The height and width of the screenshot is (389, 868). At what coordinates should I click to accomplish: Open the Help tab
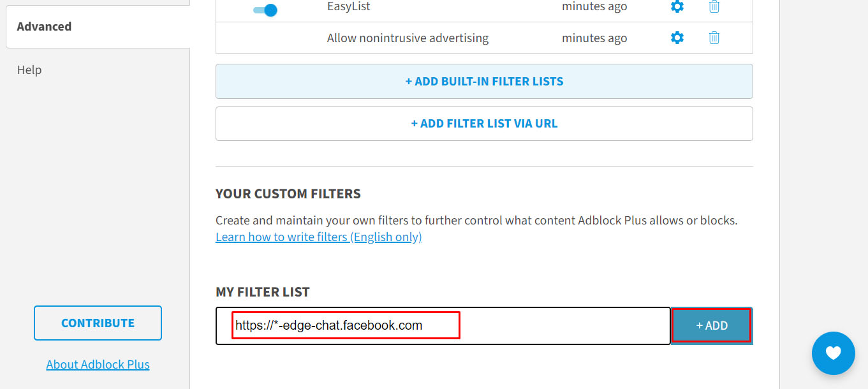(x=29, y=70)
